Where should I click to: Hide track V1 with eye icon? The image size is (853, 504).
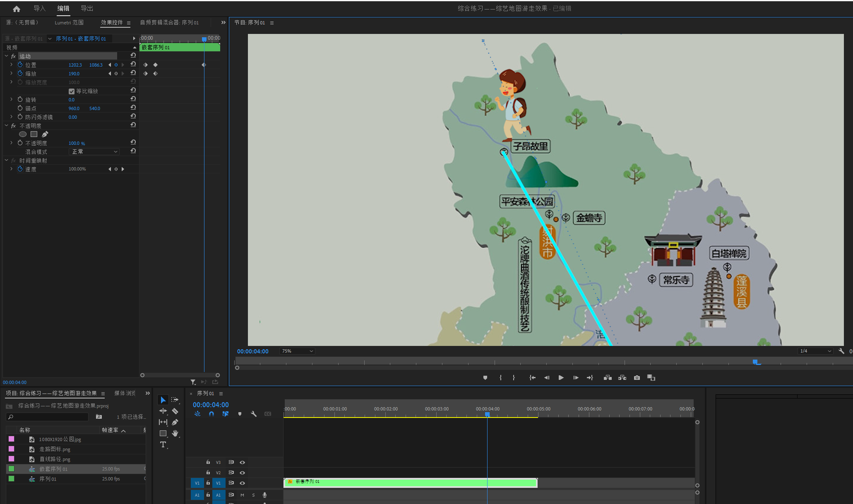(243, 483)
